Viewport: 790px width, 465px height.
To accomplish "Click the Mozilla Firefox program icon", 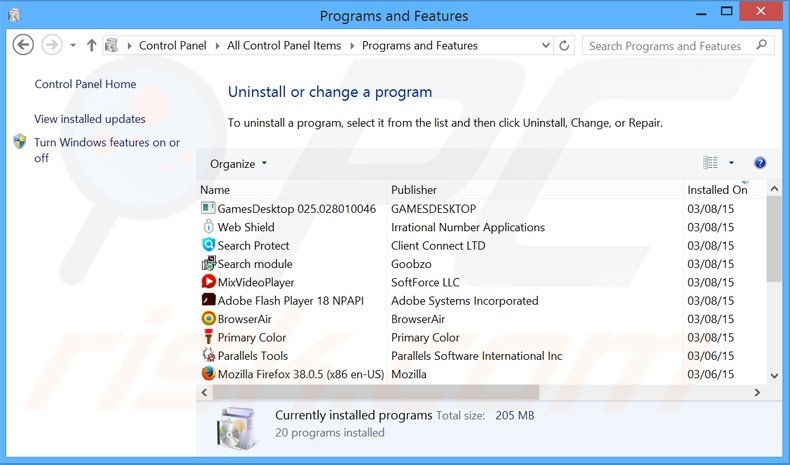I will (208, 374).
